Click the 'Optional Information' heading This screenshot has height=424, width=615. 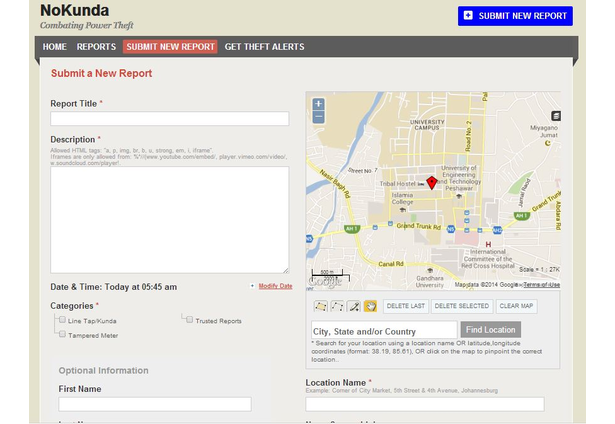click(104, 371)
